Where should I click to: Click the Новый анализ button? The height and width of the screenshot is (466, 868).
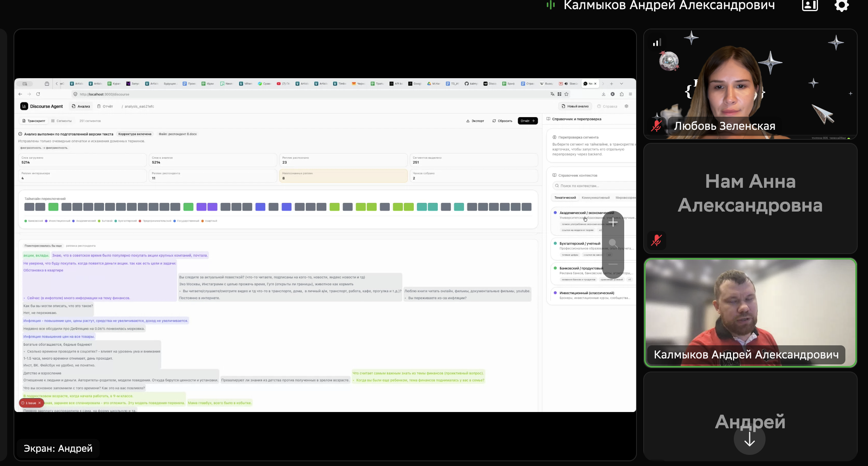pos(575,106)
